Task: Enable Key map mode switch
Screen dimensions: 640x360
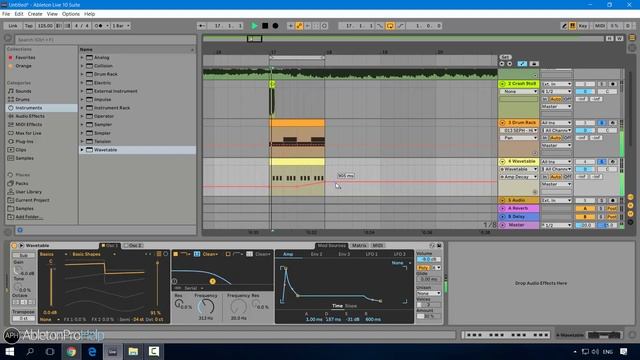Action: pos(583,26)
